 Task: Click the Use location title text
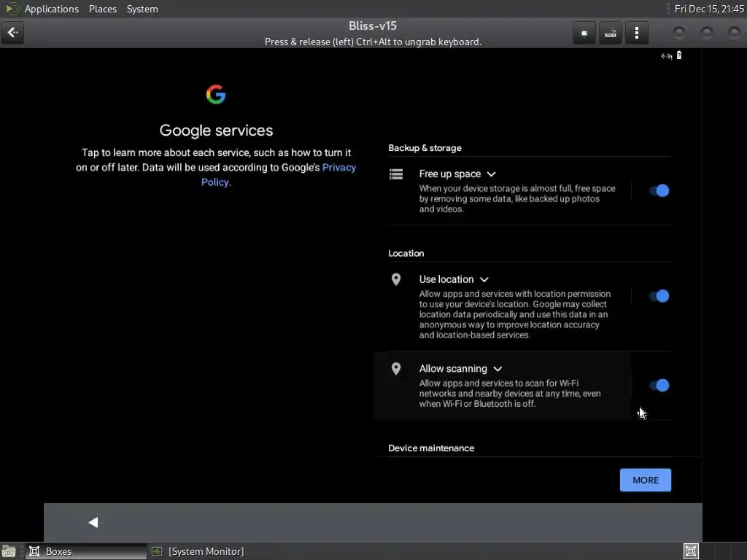point(446,279)
